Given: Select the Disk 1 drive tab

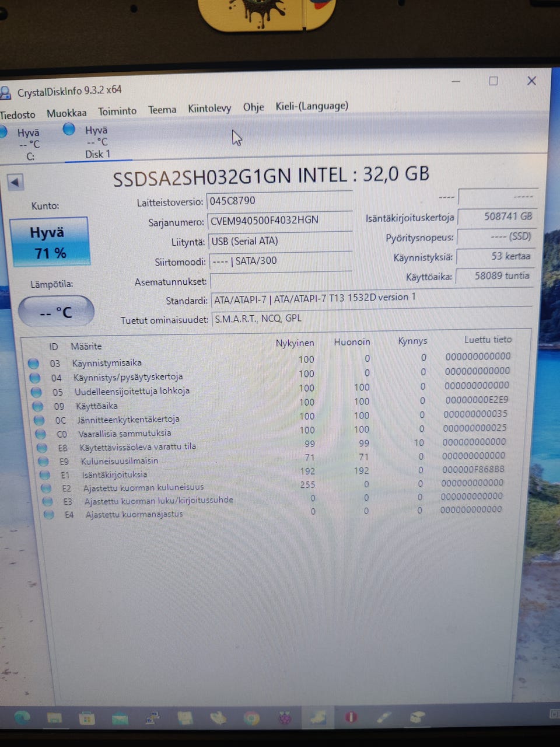Looking at the screenshot, I should pos(97,142).
